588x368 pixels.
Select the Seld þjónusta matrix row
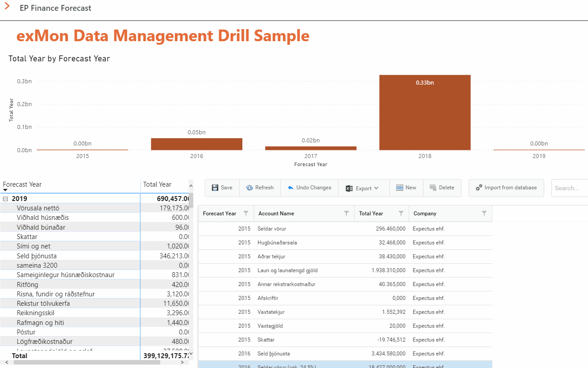[x=94, y=256]
